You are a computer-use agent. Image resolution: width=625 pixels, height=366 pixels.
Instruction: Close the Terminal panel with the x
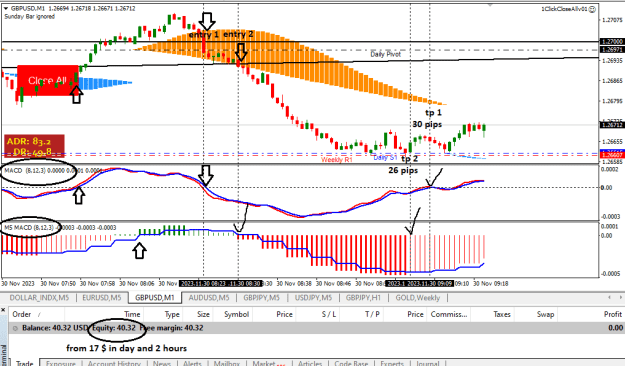3,310
